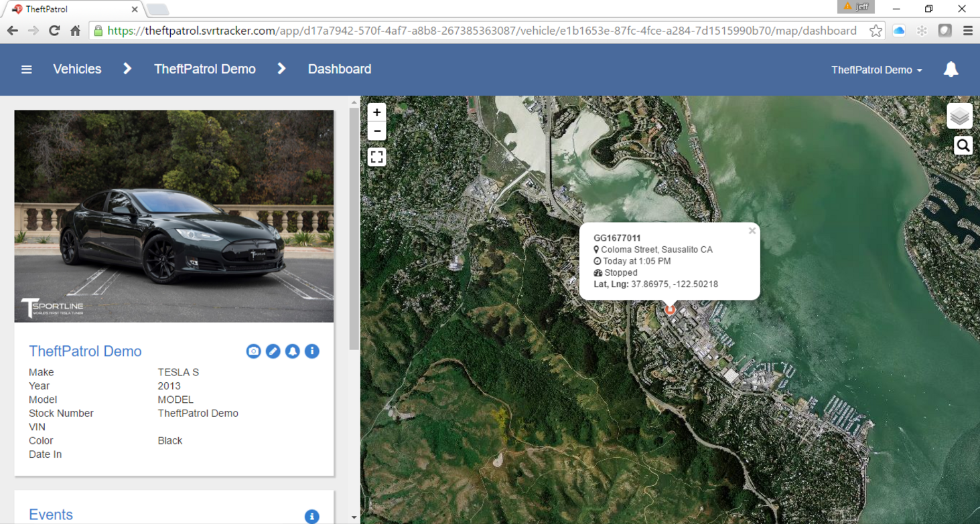This screenshot has height=524, width=980.
Task: Select the orange vehicle marker on the map
Action: [x=669, y=309]
